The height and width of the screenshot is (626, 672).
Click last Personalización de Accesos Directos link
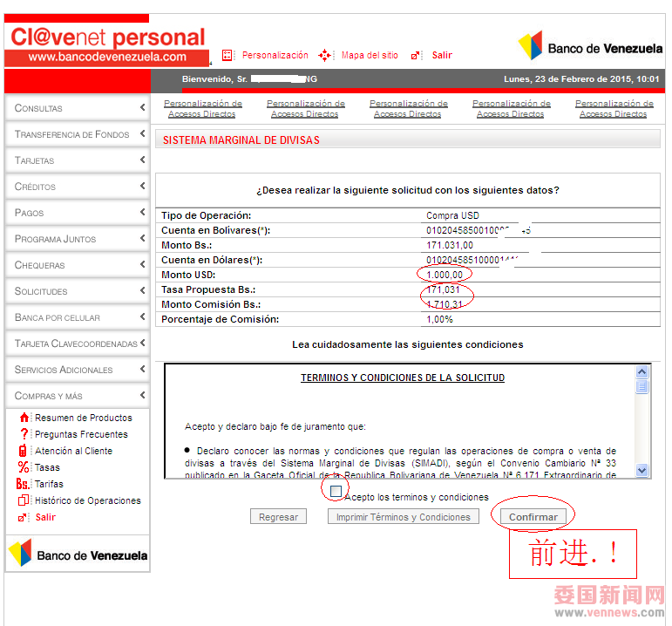[614, 109]
